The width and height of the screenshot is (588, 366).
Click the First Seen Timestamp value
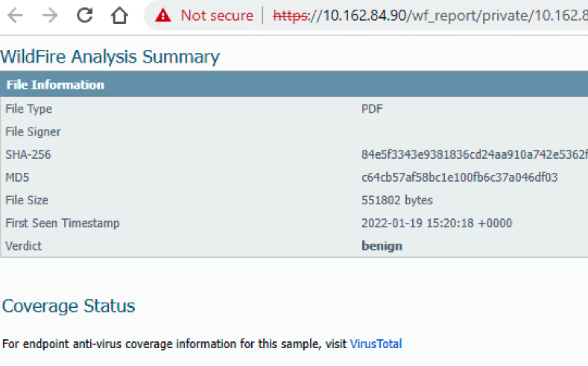436,223
